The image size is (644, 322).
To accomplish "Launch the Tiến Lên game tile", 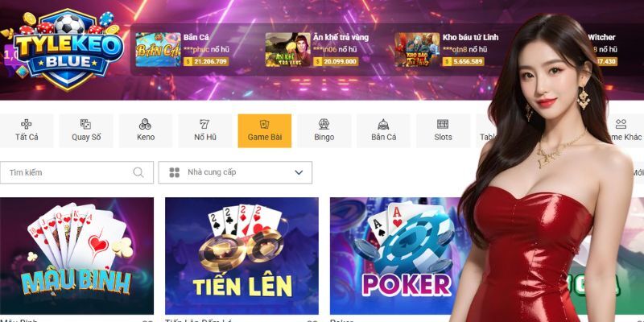I will click(242, 256).
